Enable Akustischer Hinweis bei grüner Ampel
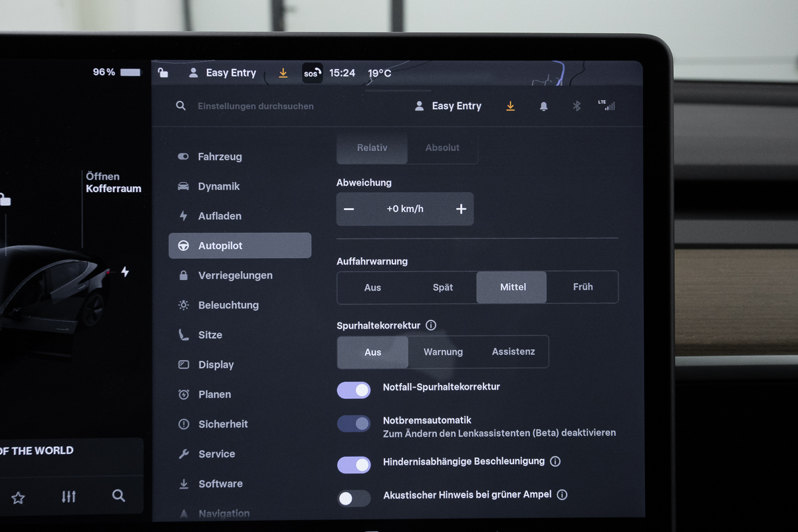Viewport: 798px width, 532px height. click(x=354, y=498)
